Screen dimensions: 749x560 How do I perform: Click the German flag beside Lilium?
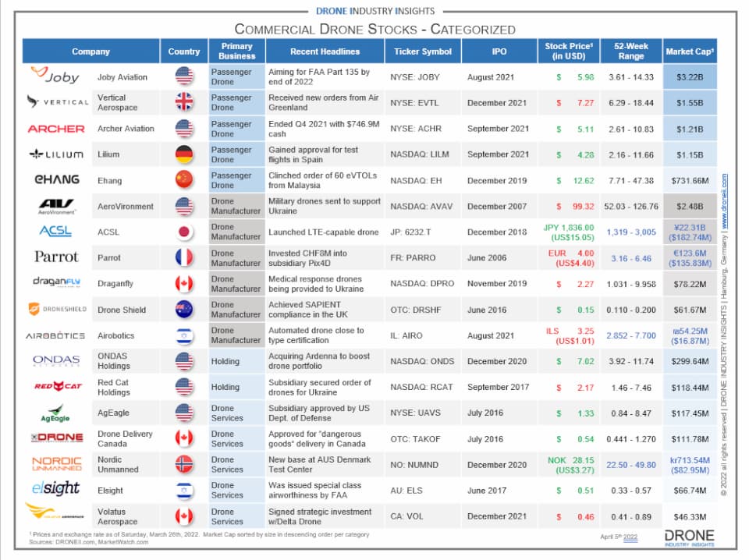tap(183, 154)
